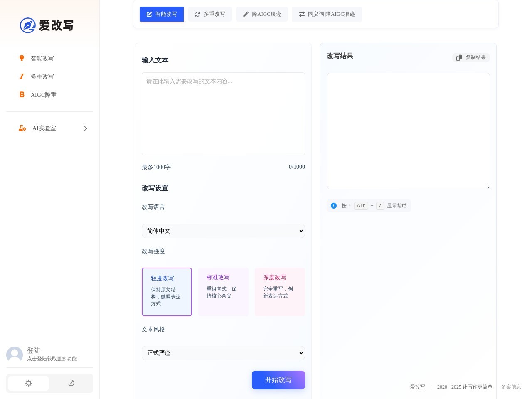Click the italic I icon for 多重改写
The width and height of the screenshot is (532, 399).
click(22, 76)
